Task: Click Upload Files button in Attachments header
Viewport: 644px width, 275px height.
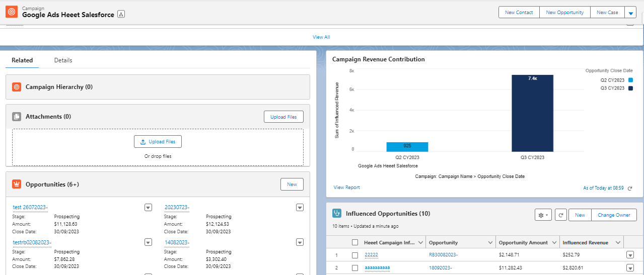Action: pos(284,117)
